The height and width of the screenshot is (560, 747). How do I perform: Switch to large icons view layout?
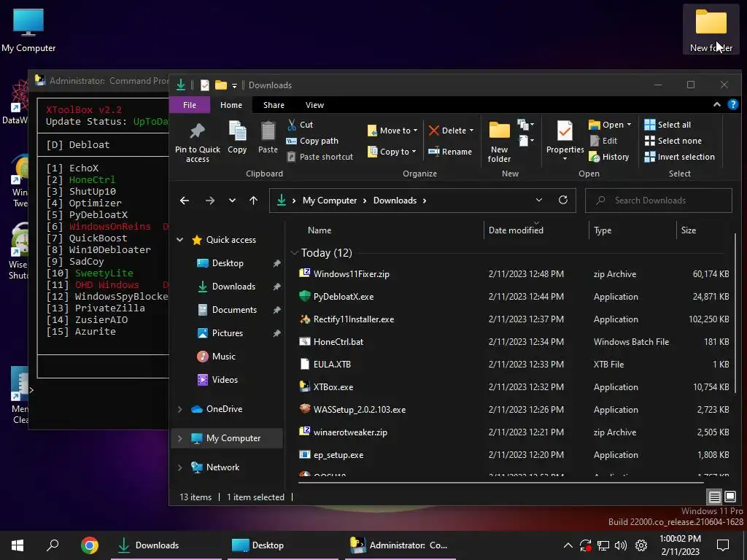click(729, 497)
